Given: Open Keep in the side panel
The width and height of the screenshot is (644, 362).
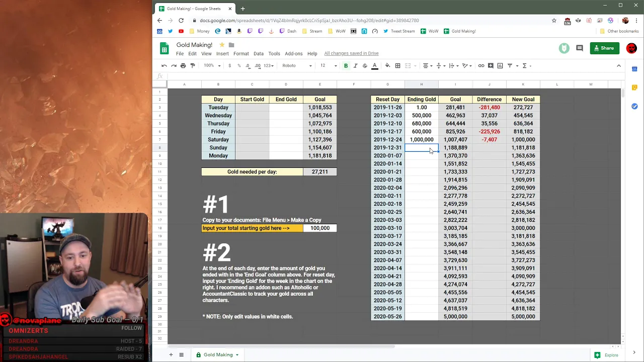Looking at the screenshot, I should [x=634, y=87].
